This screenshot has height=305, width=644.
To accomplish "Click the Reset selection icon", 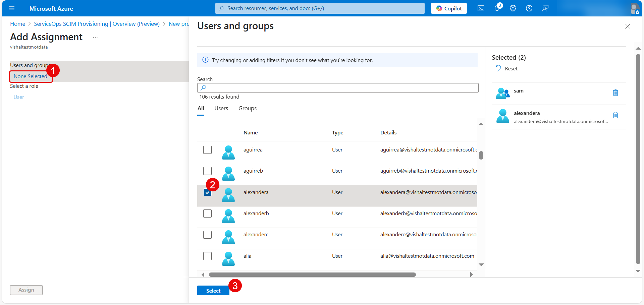I will coord(498,68).
